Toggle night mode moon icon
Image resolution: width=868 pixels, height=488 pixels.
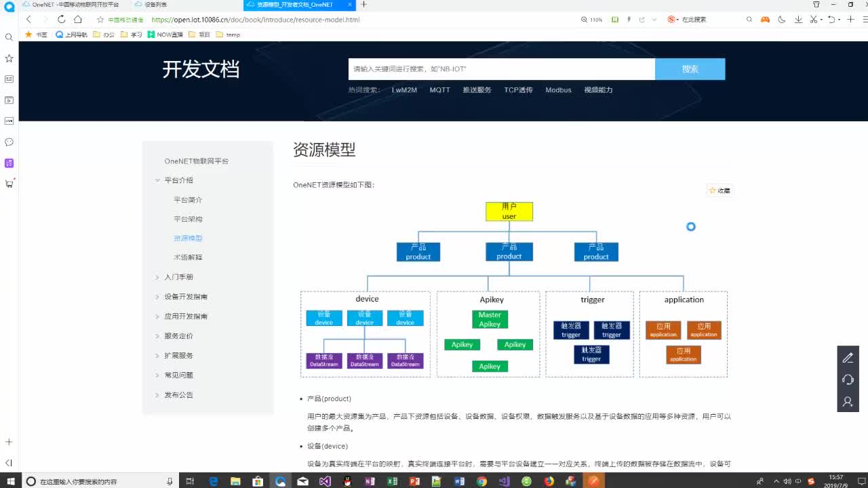782,20
